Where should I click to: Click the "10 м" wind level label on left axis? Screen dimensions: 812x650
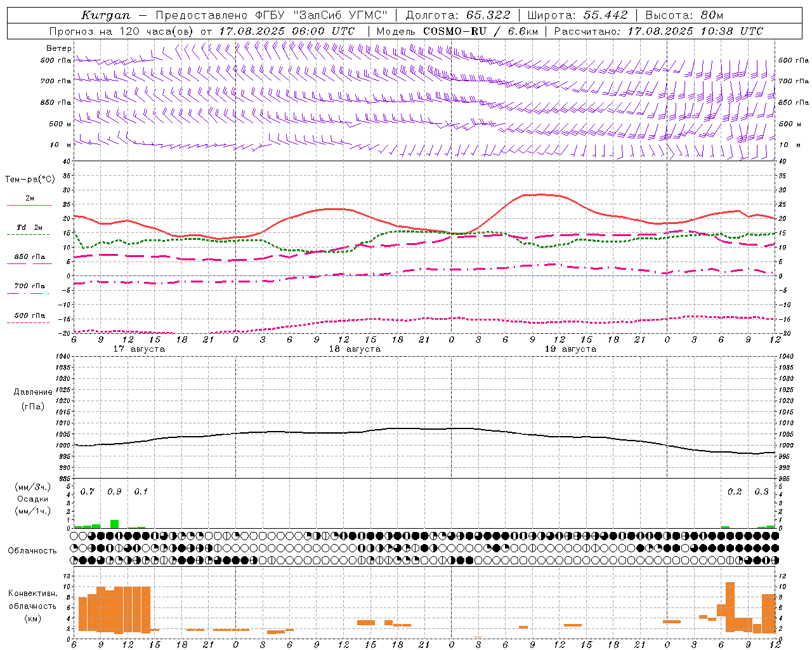(x=59, y=145)
